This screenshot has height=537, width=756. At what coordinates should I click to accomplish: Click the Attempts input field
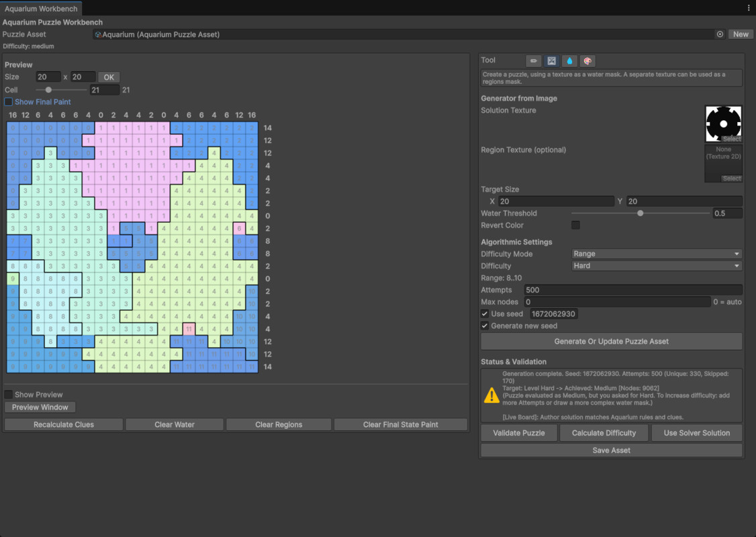pos(633,290)
